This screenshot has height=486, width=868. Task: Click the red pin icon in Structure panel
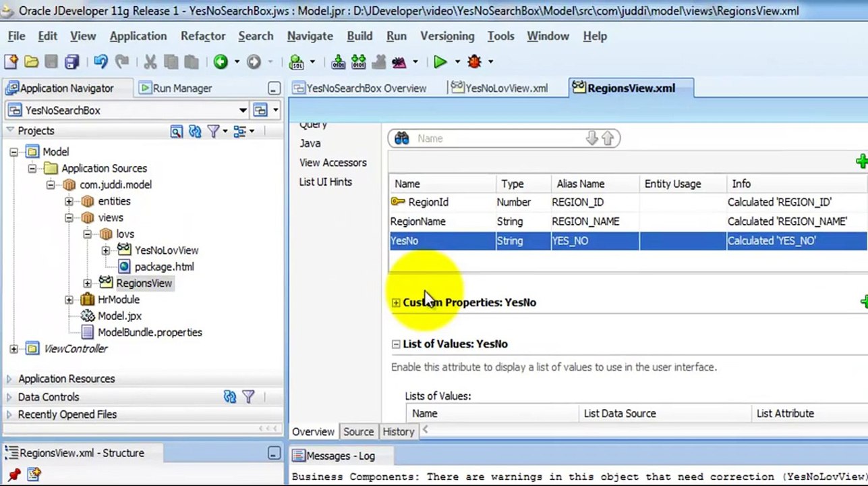[13, 475]
